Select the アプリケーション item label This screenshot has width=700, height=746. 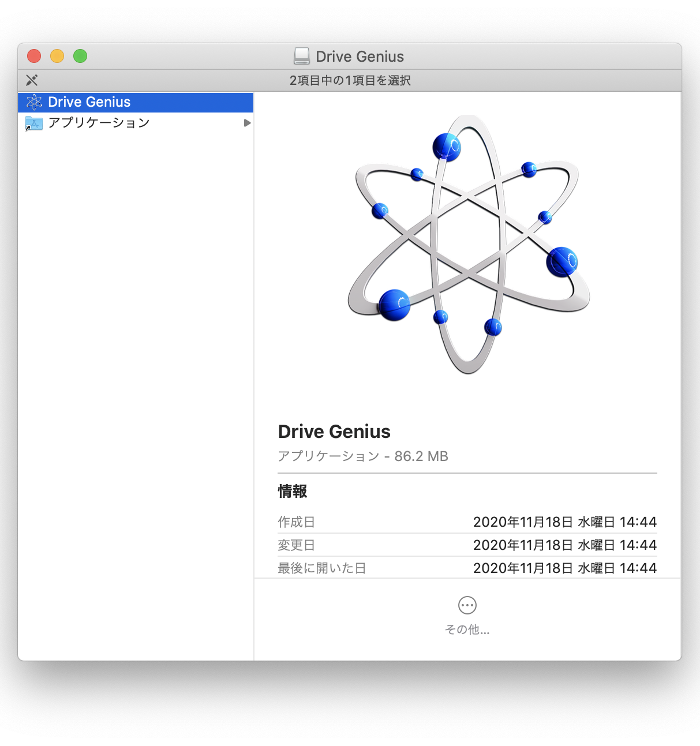[x=99, y=123]
